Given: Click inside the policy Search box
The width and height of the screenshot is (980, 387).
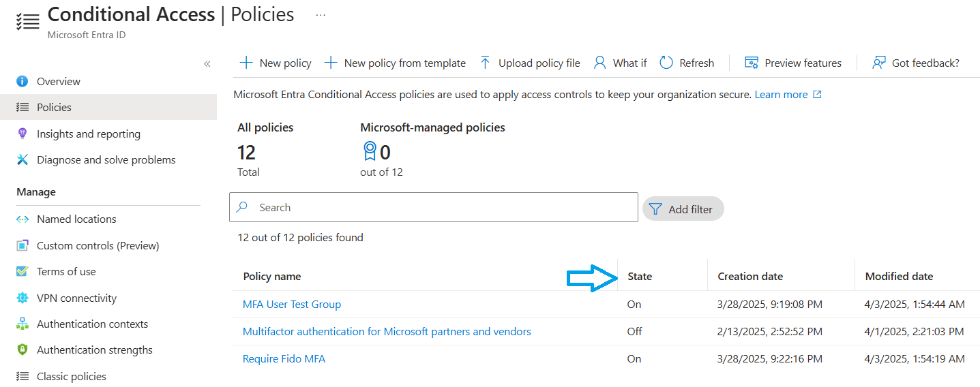Looking at the screenshot, I should coord(434,207).
